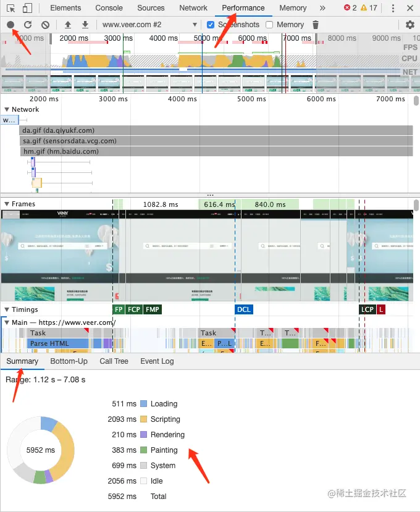Screen dimensions: 420x512
Task: Select the DCL timing marker
Action: (243, 309)
